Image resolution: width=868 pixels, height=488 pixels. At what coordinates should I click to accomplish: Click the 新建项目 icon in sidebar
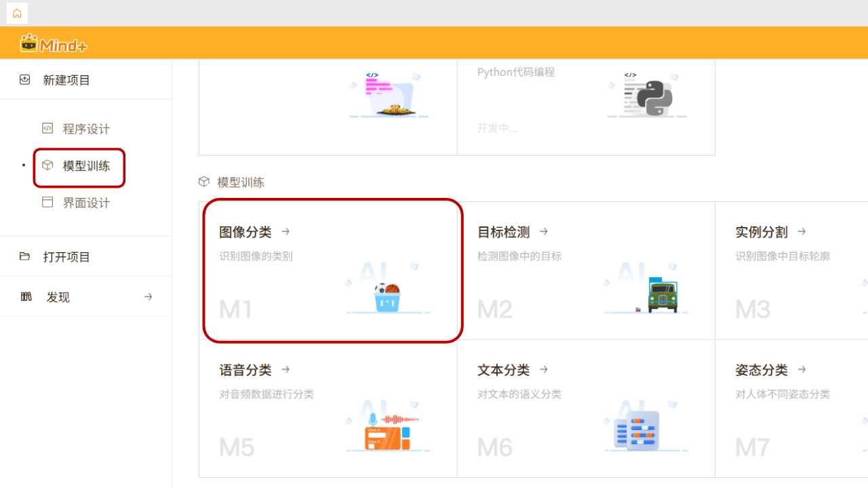[25, 80]
